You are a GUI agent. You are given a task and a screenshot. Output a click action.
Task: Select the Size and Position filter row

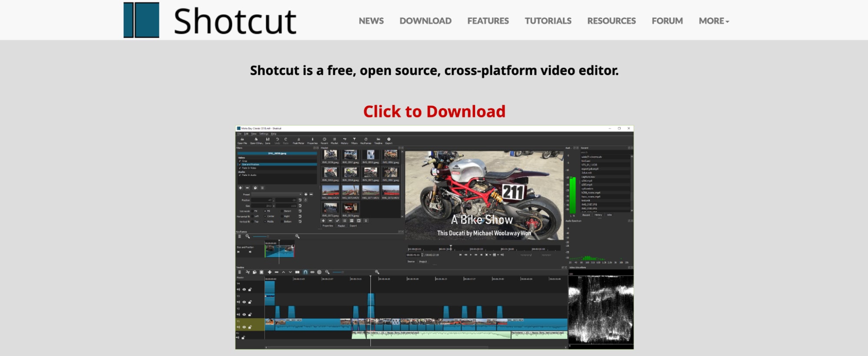point(277,165)
